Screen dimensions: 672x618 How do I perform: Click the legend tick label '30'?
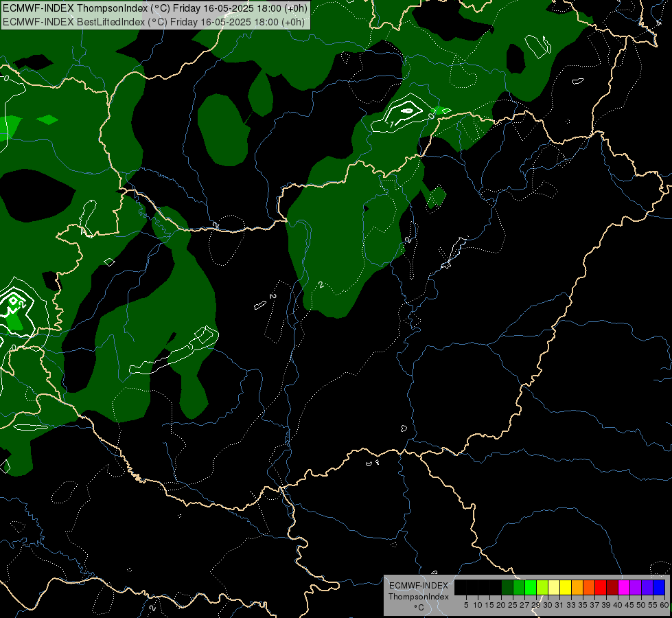coord(548,605)
